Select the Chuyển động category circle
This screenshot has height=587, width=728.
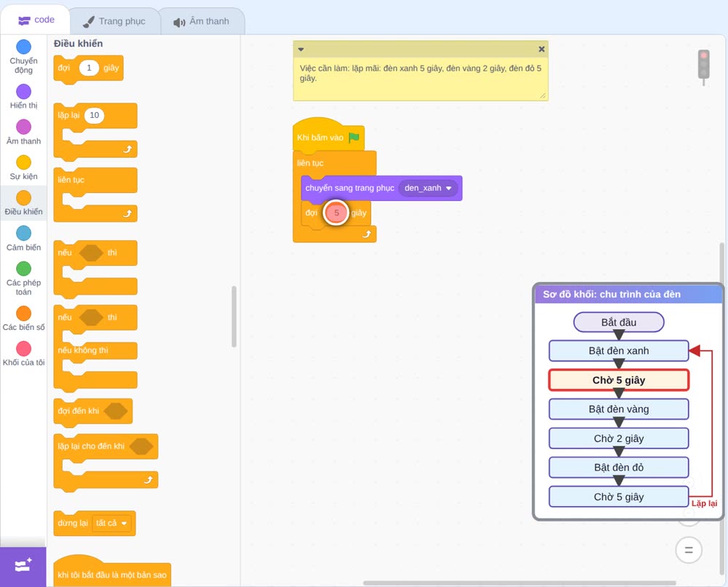24,47
